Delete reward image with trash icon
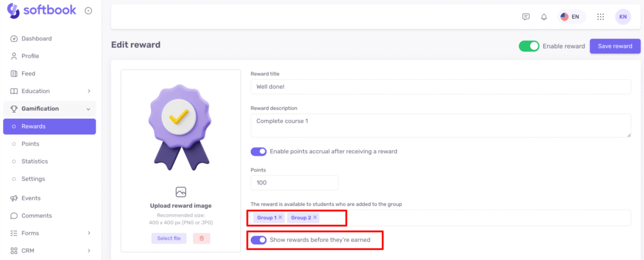 tap(201, 238)
